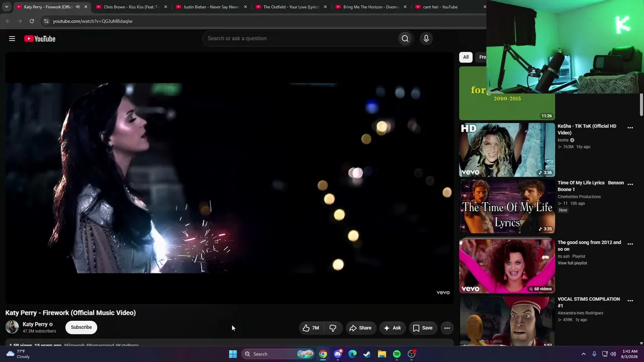Open Windows Start menu
This screenshot has width=644, height=362.
click(233, 354)
